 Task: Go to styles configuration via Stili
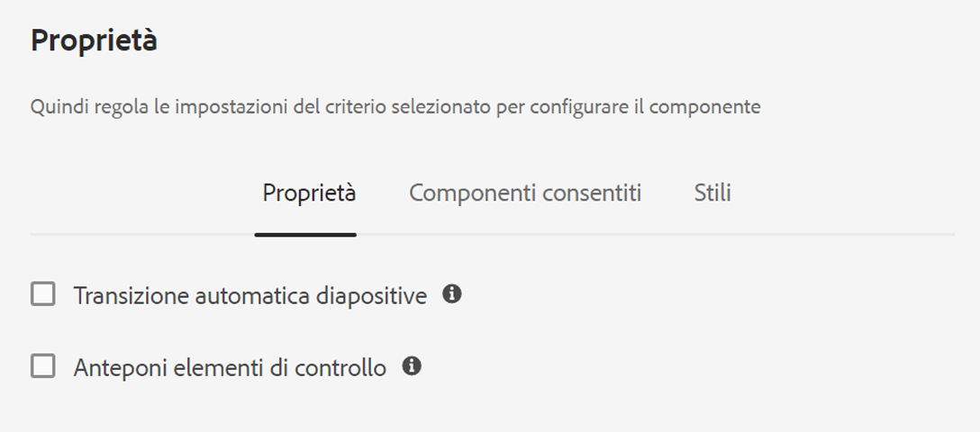click(712, 193)
